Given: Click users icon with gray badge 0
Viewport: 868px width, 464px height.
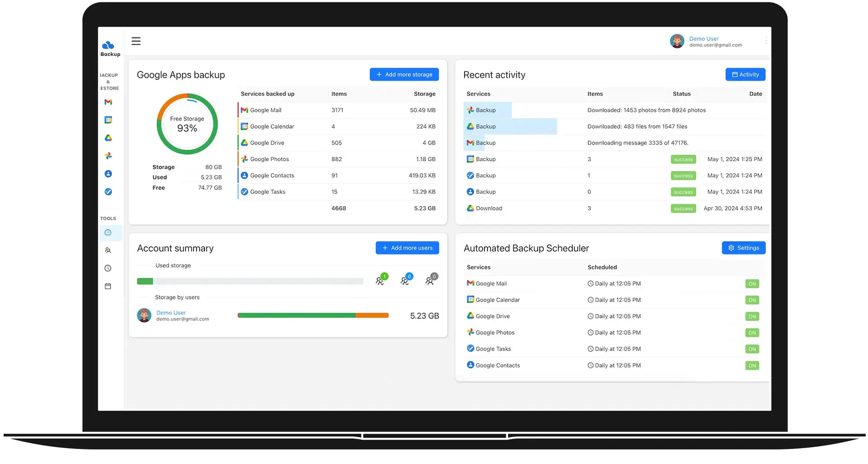Looking at the screenshot, I should 430,280.
